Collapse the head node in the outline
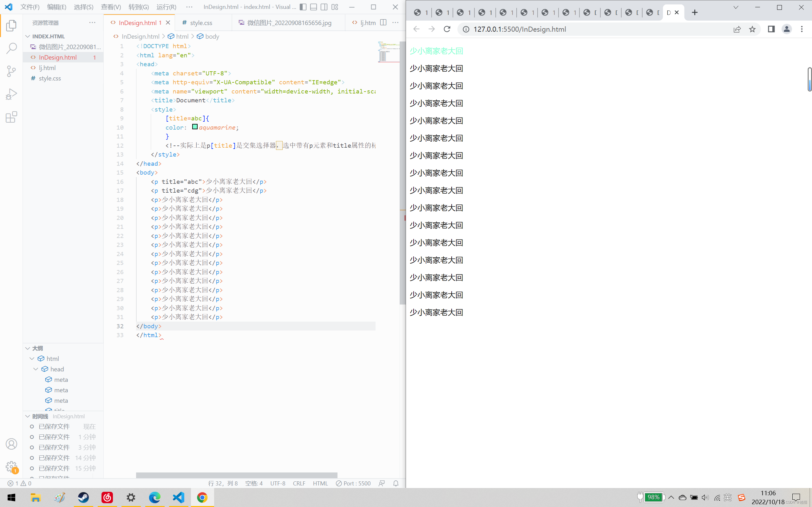Image resolution: width=812 pixels, height=507 pixels. [36, 369]
